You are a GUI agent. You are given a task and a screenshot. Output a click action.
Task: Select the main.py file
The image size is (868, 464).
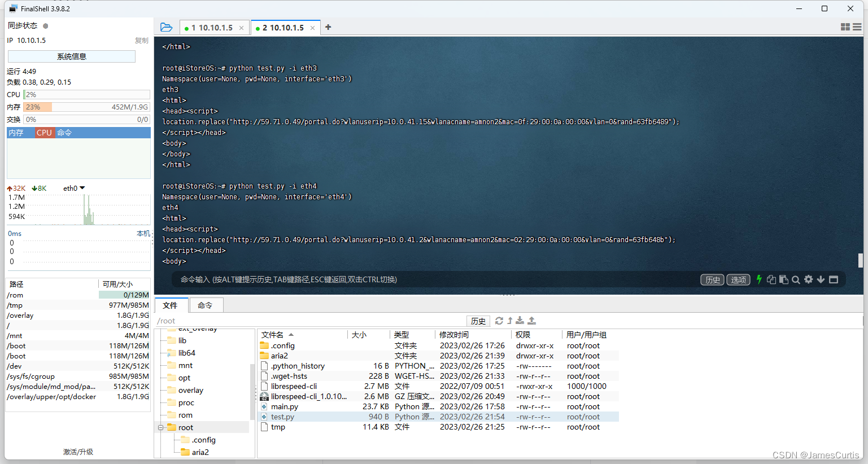pos(439,406)
